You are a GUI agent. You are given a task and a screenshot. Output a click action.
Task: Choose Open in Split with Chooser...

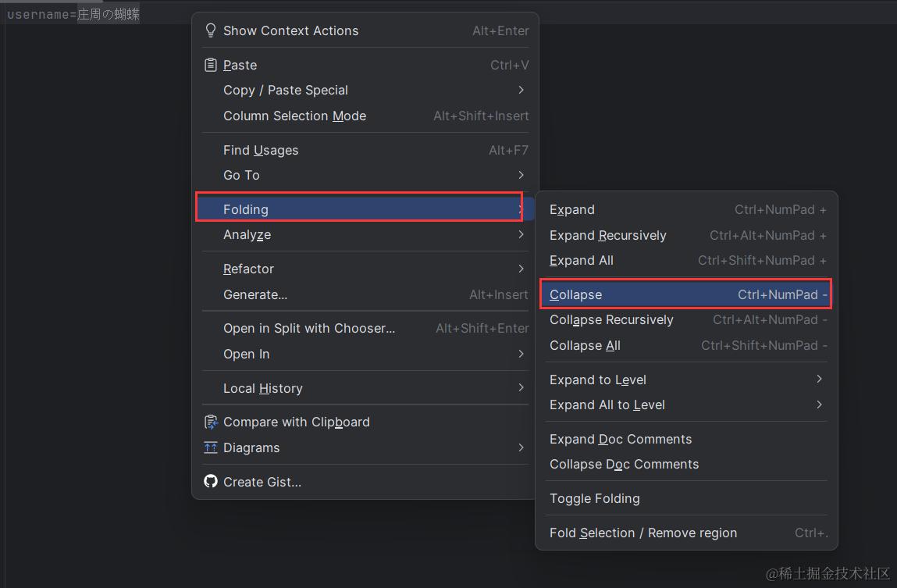[x=366, y=328]
